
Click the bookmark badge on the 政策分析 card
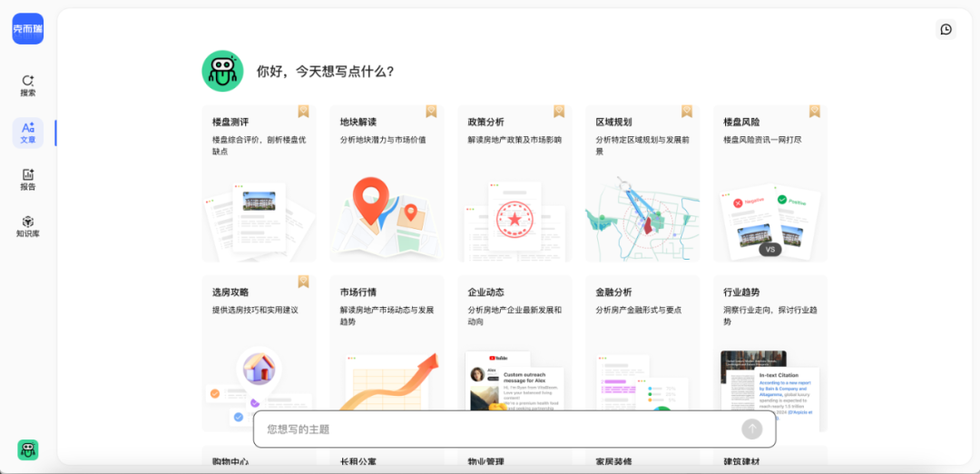(x=559, y=112)
